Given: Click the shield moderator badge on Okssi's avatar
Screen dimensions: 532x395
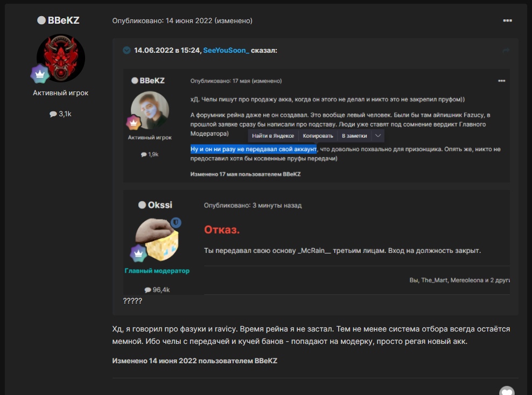Looking at the screenshot, I should point(176,223).
